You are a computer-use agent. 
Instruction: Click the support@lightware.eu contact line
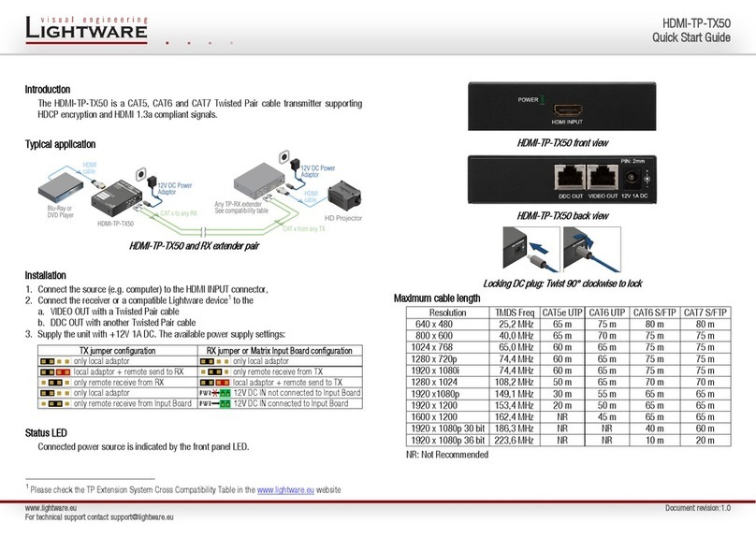click(99, 517)
